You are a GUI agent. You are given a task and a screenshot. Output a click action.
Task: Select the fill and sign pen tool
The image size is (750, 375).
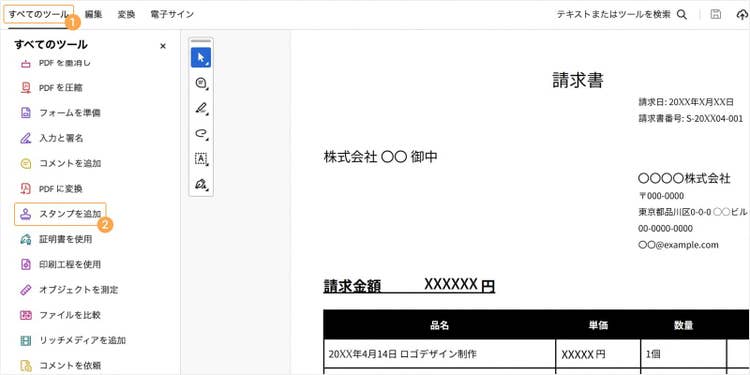[x=201, y=184]
